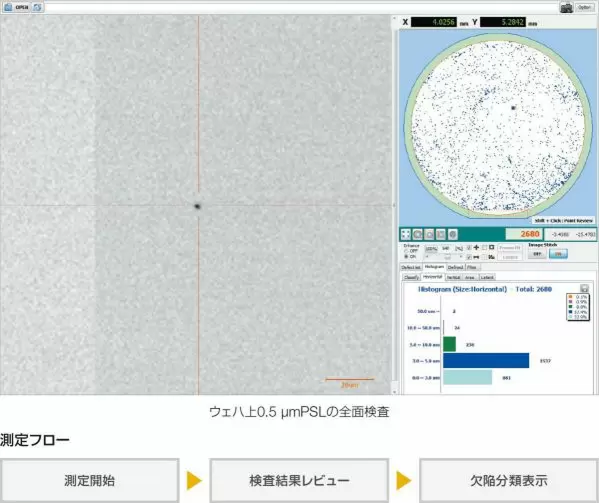599x503 pixels.
Task: Click the square frame icon
Action: 492,247
